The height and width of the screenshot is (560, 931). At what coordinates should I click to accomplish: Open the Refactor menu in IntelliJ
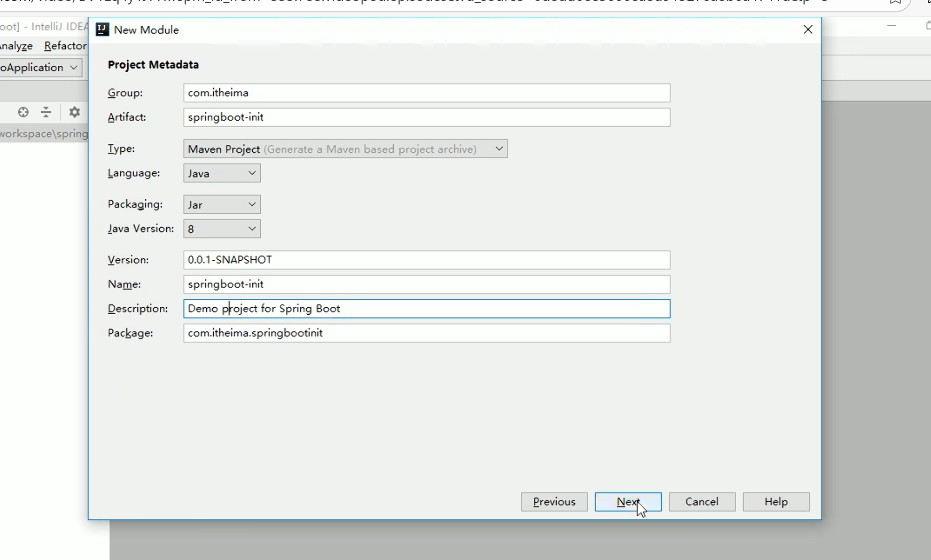(x=65, y=46)
